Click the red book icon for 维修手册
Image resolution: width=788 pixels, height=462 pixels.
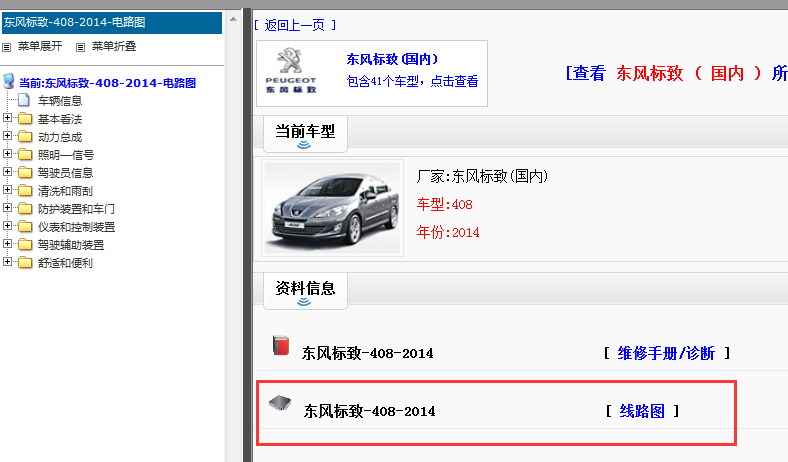[281, 345]
